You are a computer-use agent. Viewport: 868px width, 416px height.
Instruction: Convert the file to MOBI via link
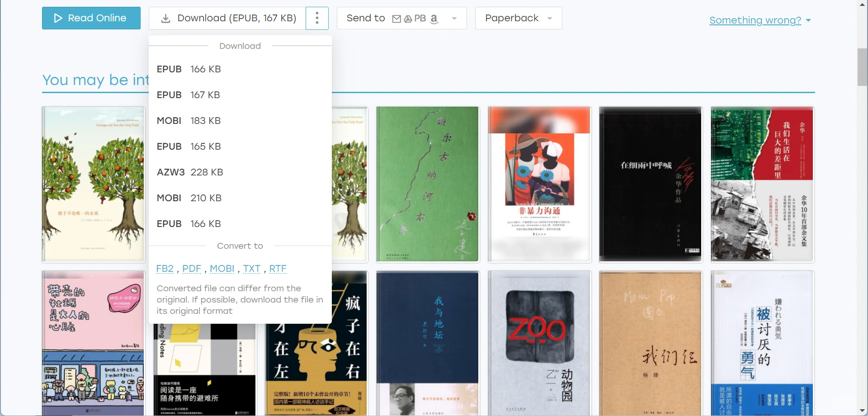pyautogui.click(x=222, y=269)
